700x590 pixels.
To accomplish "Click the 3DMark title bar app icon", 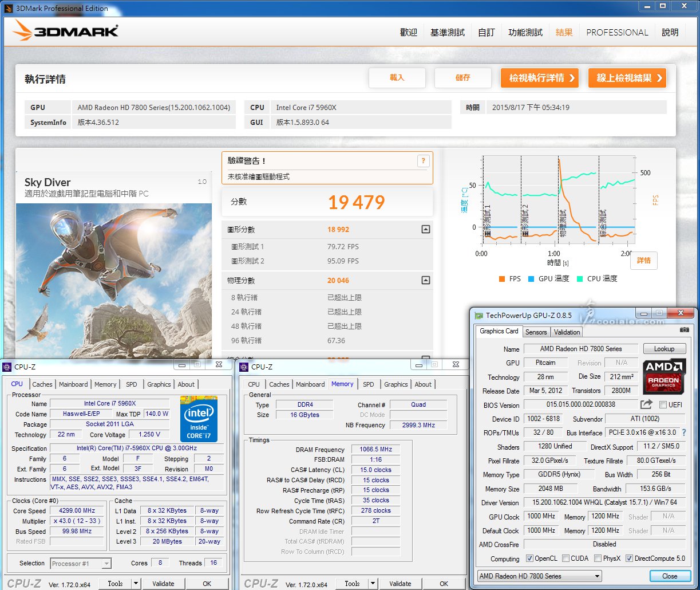I will click(9, 8).
